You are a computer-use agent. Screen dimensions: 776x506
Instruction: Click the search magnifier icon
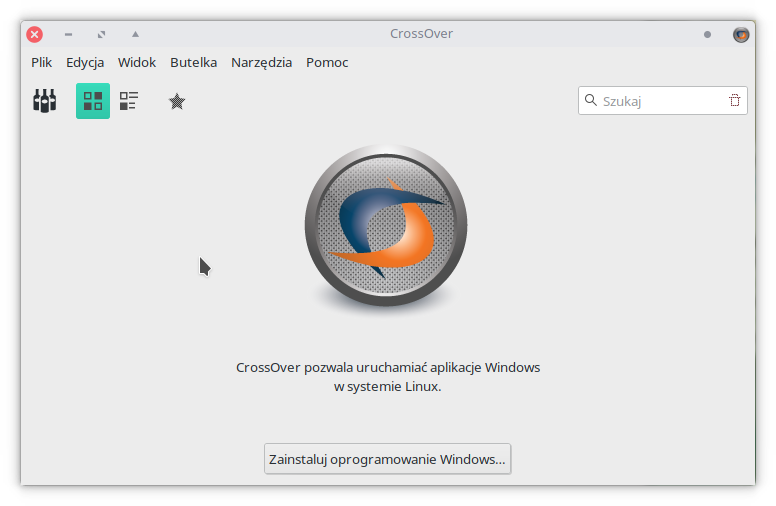click(x=590, y=101)
